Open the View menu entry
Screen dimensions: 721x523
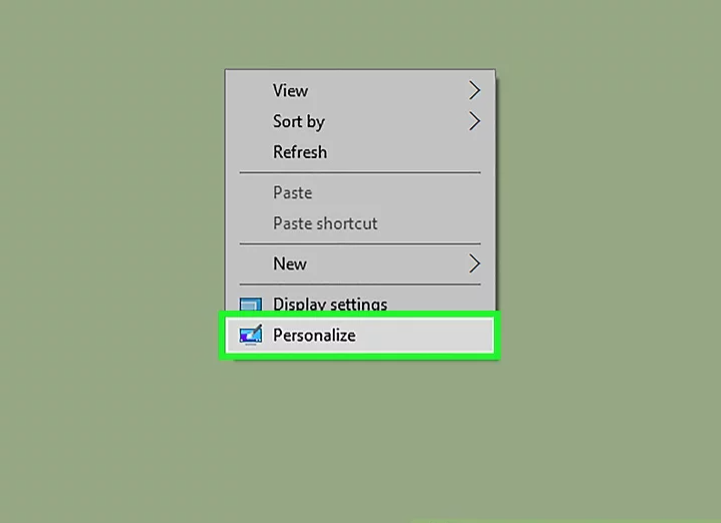tap(290, 90)
